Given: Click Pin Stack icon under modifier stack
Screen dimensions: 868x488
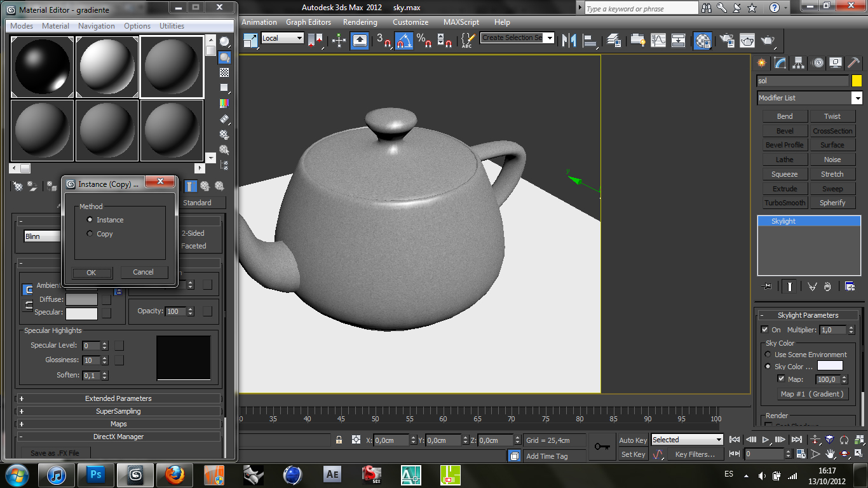Looking at the screenshot, I should tap(767, 287).
